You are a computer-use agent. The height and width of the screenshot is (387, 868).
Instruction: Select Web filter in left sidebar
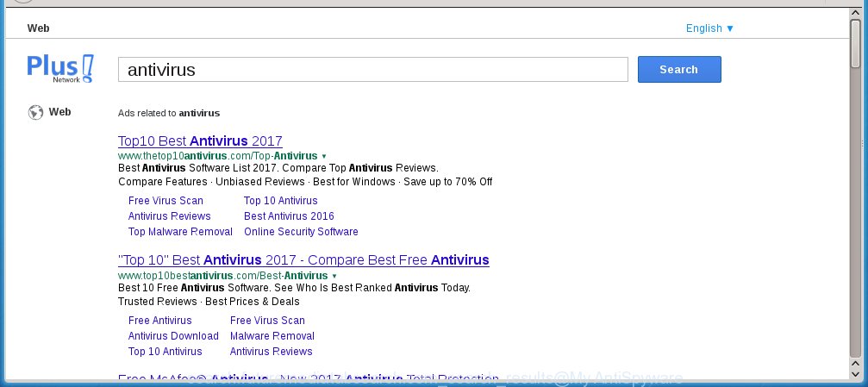[x=59, y=112]
